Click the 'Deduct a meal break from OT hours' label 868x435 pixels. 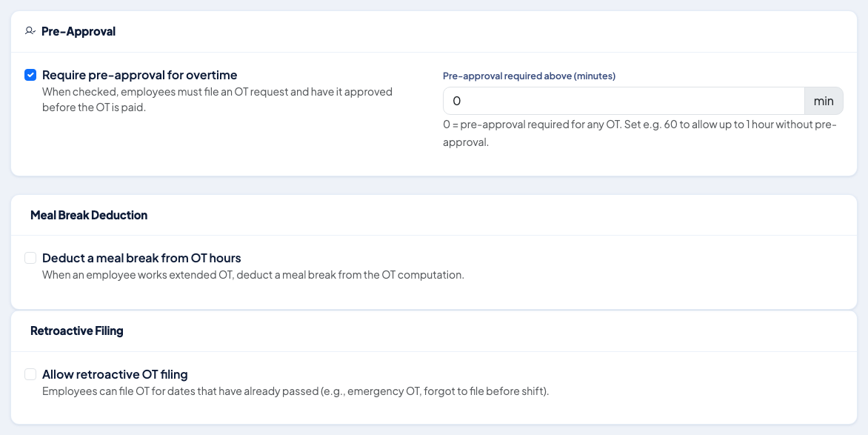click(x=141, y=258)
